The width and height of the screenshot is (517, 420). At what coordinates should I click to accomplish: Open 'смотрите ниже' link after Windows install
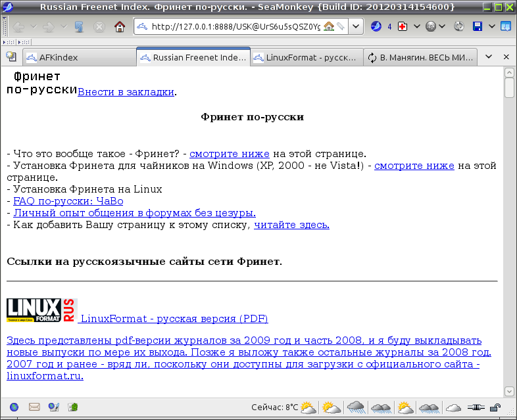coord(414,166)
